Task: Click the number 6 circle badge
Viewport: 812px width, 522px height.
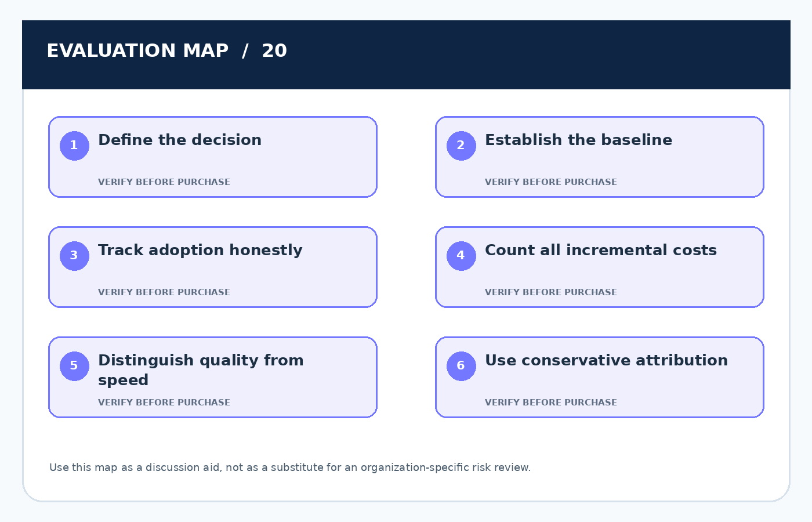Action: pos(461,366)
